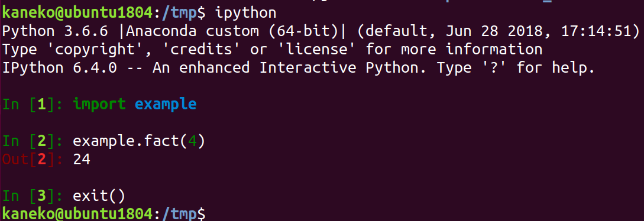The width and height of the screenshot is (644, 221).
Task: Click the 'example.fact' call text
Action: 126,141
